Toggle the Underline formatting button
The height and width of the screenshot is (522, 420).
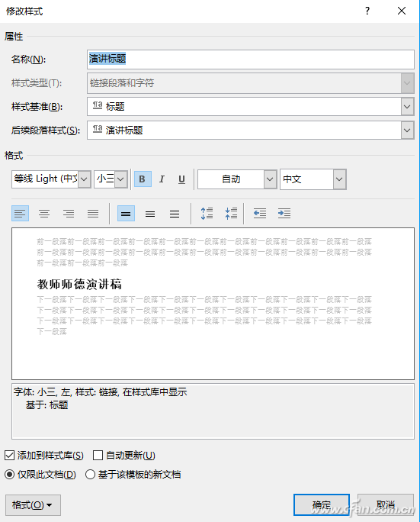click(x=181, y=179)
